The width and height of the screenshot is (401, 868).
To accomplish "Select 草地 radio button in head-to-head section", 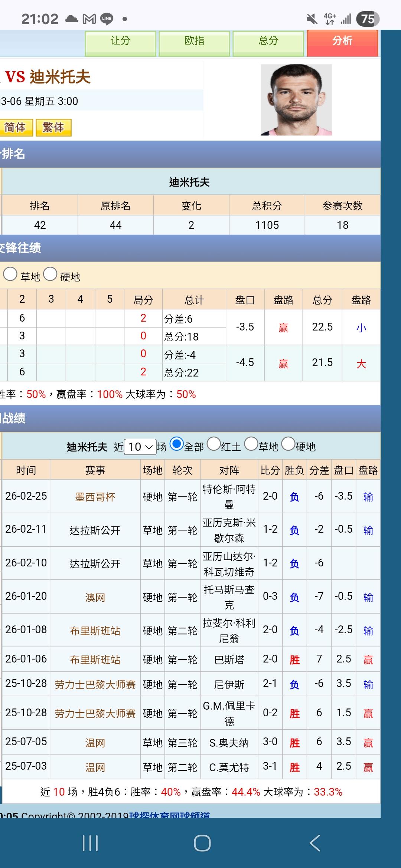I will pos(10,274).
